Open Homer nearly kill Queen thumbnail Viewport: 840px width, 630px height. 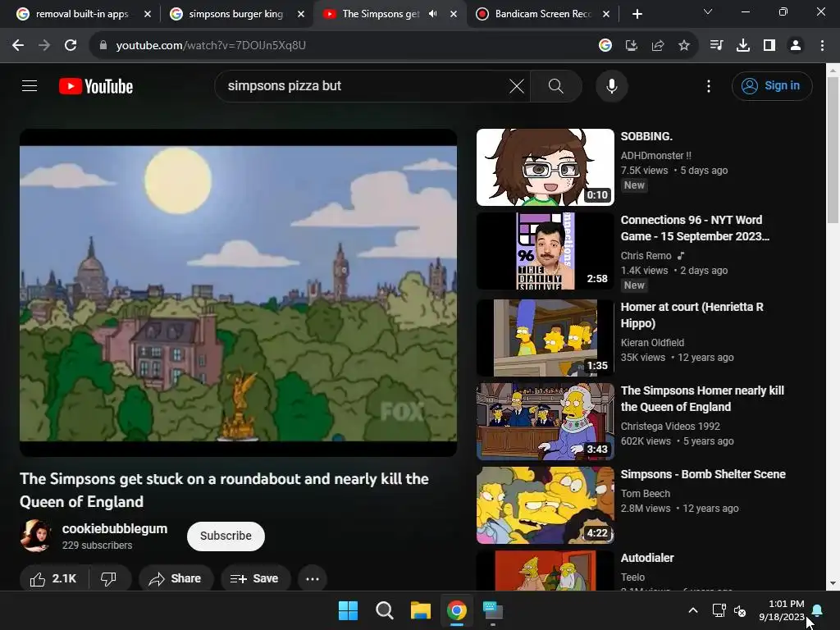(546, 421)
